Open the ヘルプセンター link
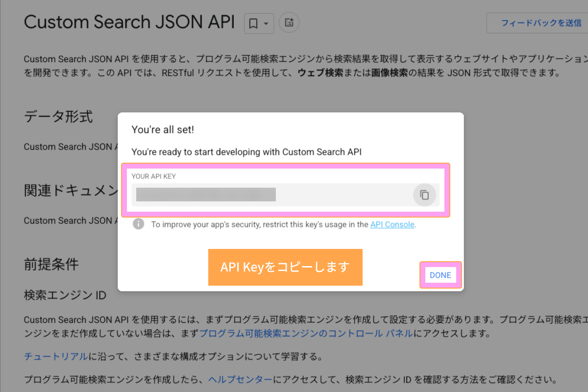This screenshot has height=392, width=588. pos(240,379)
